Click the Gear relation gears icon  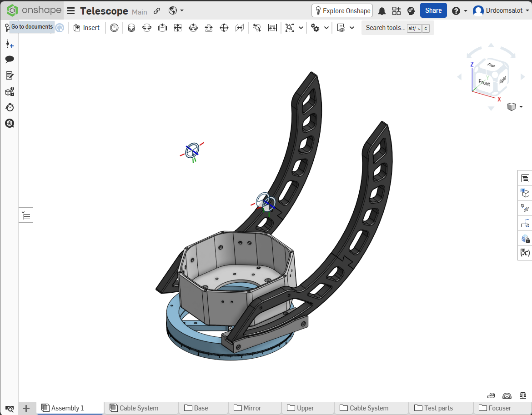pos(315,28)
